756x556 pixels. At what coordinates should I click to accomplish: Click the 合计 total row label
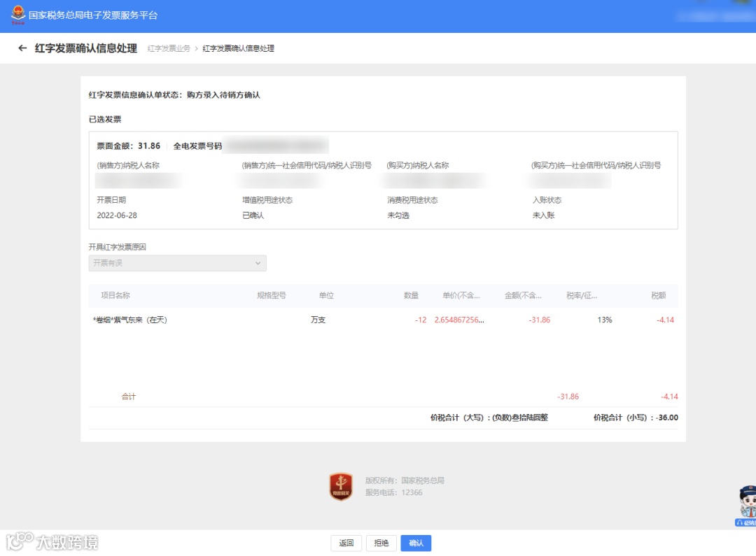tap(129, 397)
